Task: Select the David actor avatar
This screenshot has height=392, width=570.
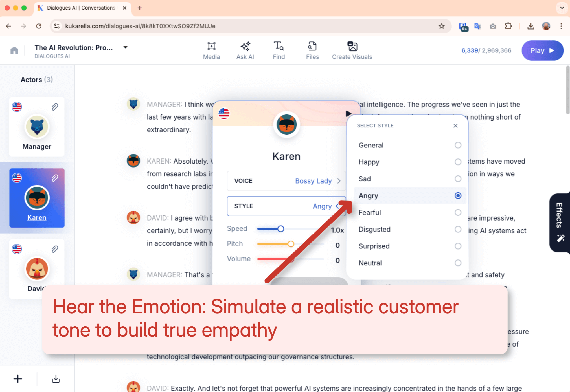Action: coord(37,269)
